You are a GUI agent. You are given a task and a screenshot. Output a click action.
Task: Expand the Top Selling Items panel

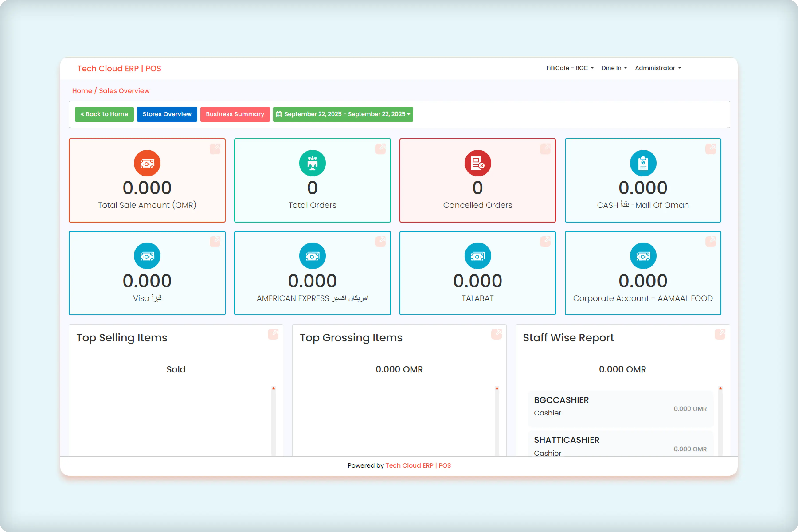pos(274,334)
